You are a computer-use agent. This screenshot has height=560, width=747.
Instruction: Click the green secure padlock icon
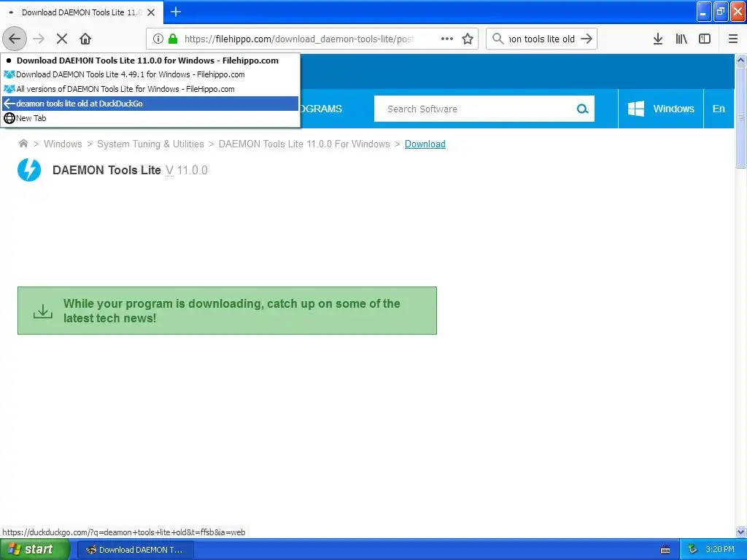coord(173,39)
